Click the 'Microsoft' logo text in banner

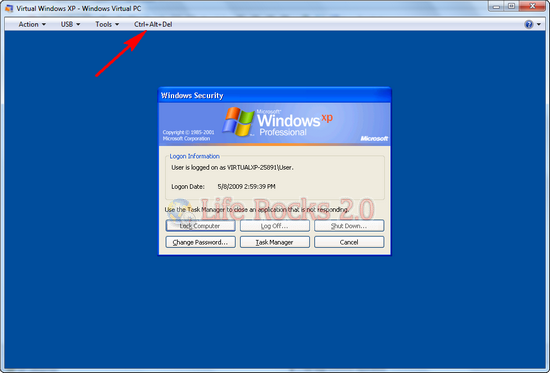coord(374,139)
